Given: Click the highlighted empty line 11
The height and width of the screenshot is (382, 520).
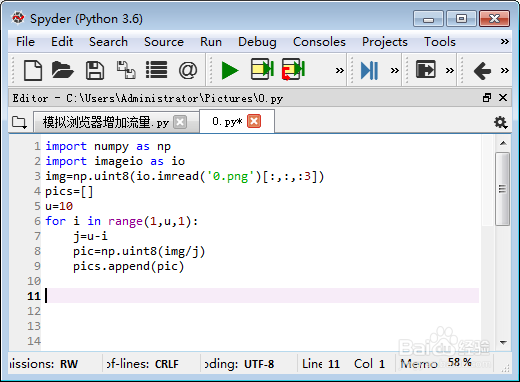Looking at the screenshot, I should pyautogui.click(x=262, y=296).
